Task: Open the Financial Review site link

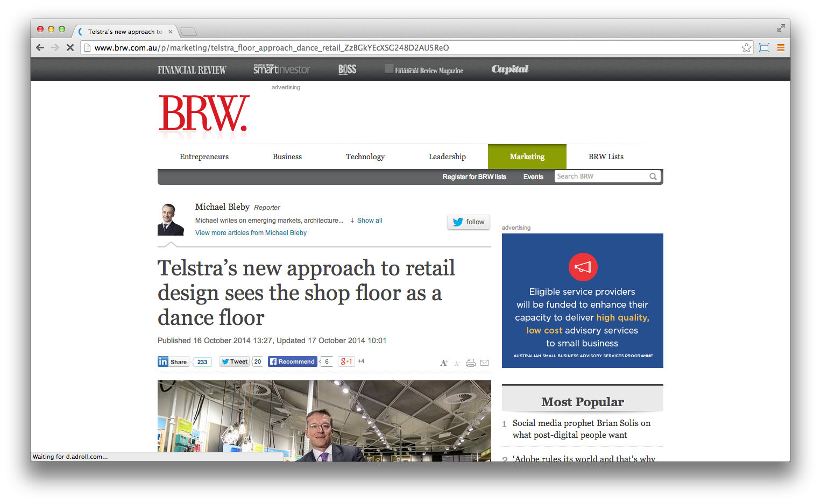Action: click(x=192, y=70)
